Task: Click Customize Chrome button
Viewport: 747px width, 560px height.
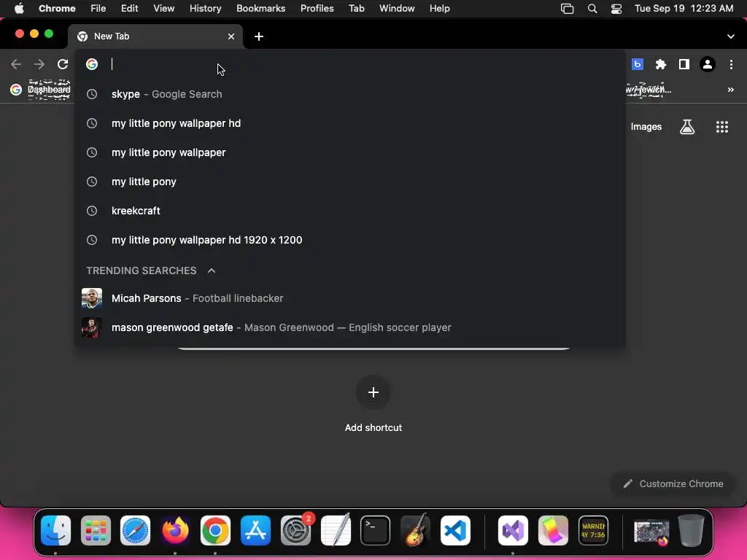Action: coord(673,484)
